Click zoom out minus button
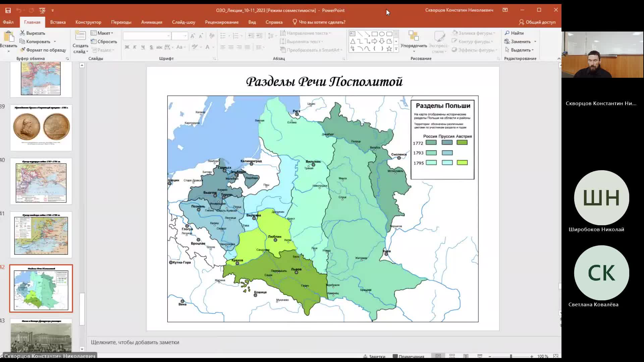 point(490,356)
